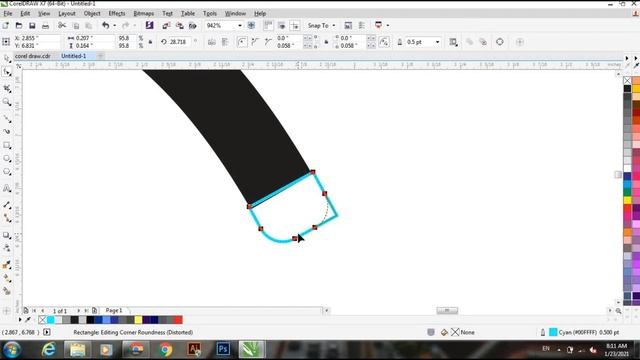Open the undo history dropdown arrow
This screenshot has height=360, width=640.
click(114, 26)
